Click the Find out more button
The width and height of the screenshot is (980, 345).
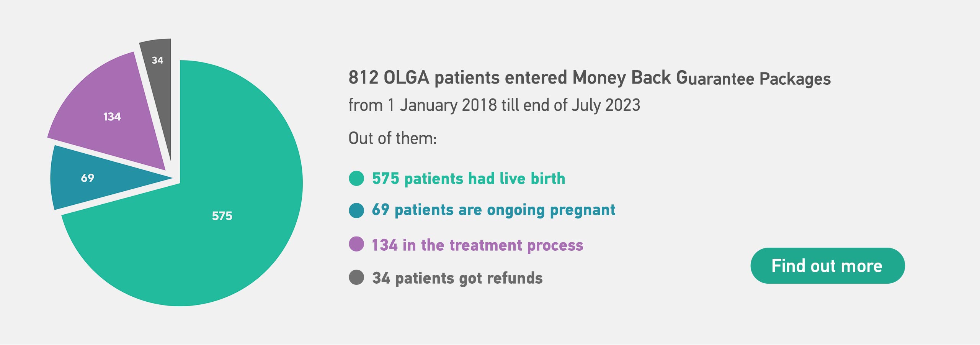tap(828, 266)
